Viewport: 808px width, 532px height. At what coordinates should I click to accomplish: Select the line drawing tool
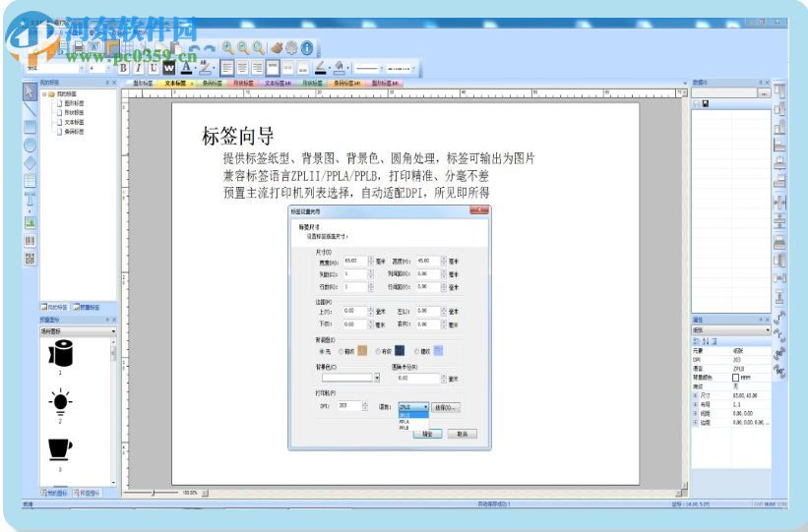30,109
